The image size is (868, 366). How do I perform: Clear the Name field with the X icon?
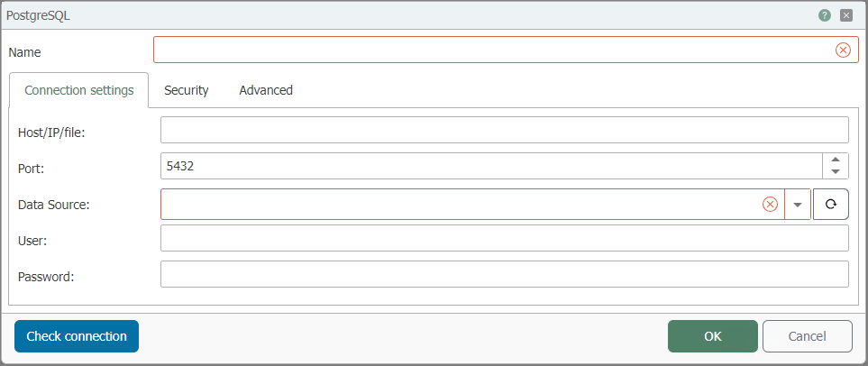843,50
